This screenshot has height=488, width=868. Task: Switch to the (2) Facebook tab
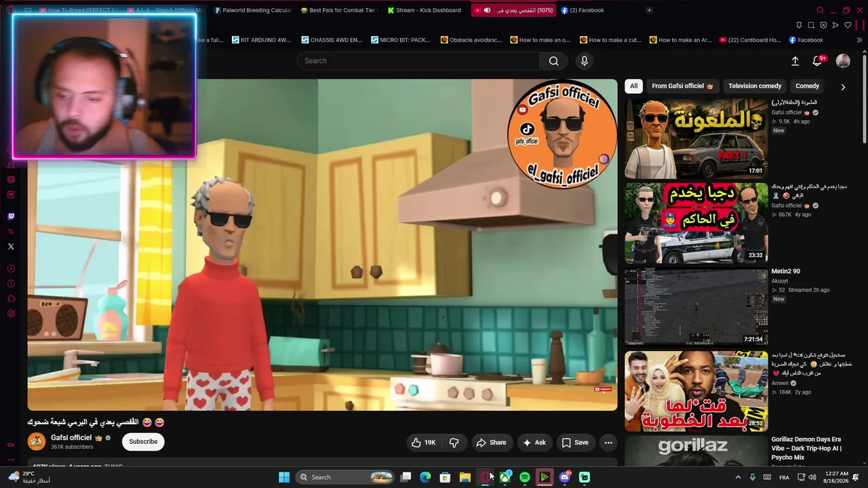pyautogui.click(x=583, y=10)
